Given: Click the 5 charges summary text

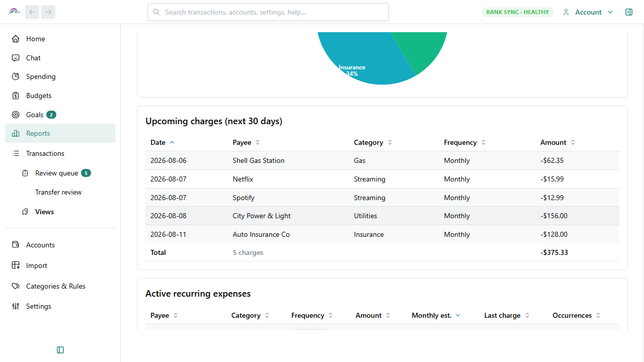Looking at the screenshot, I should (x=248, y=252).
